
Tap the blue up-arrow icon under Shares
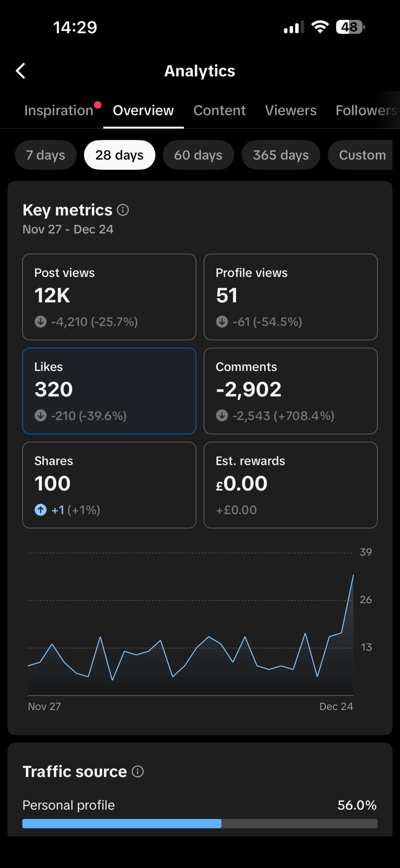click(41, 510)
